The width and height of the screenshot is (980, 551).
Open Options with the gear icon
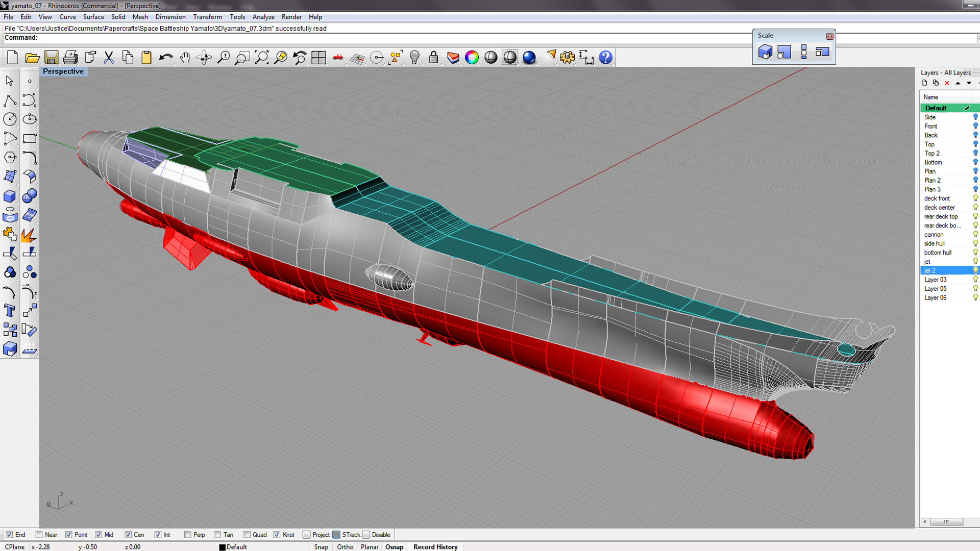pos(567,58)
